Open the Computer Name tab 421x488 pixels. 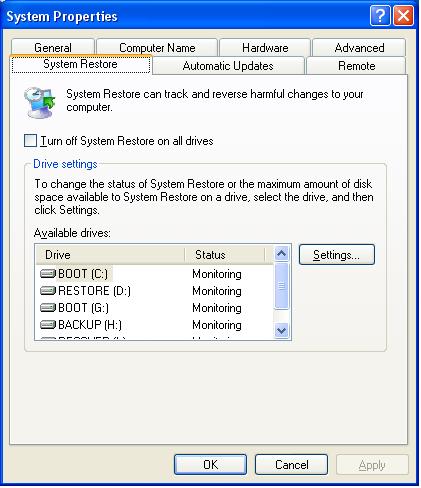click(x=157, y=47)
